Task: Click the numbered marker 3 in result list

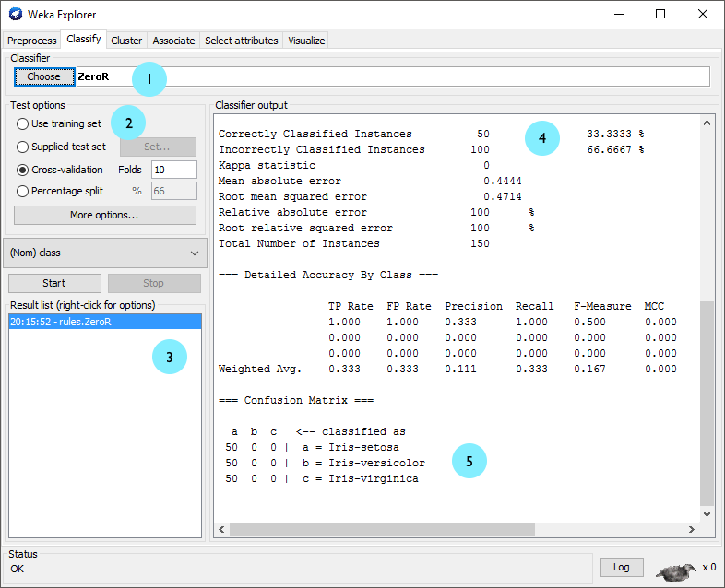Action: click(x=170, y=357)
